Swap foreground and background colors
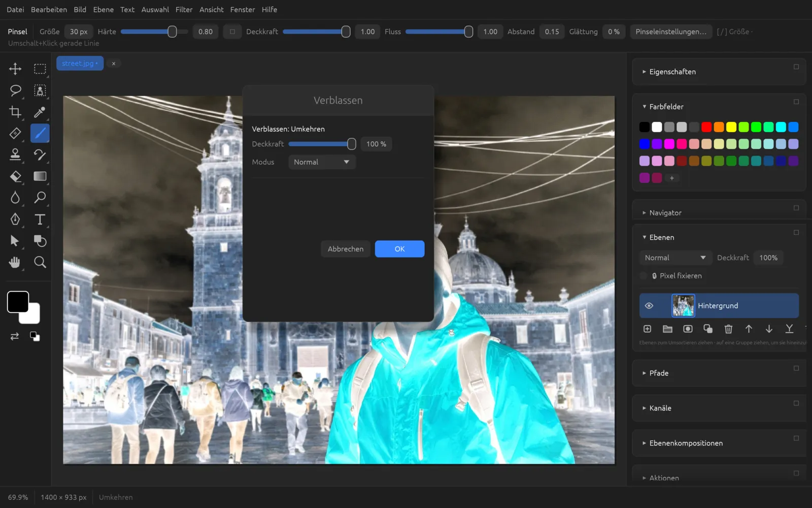812x508 pixels. click(x=15, y=336)
